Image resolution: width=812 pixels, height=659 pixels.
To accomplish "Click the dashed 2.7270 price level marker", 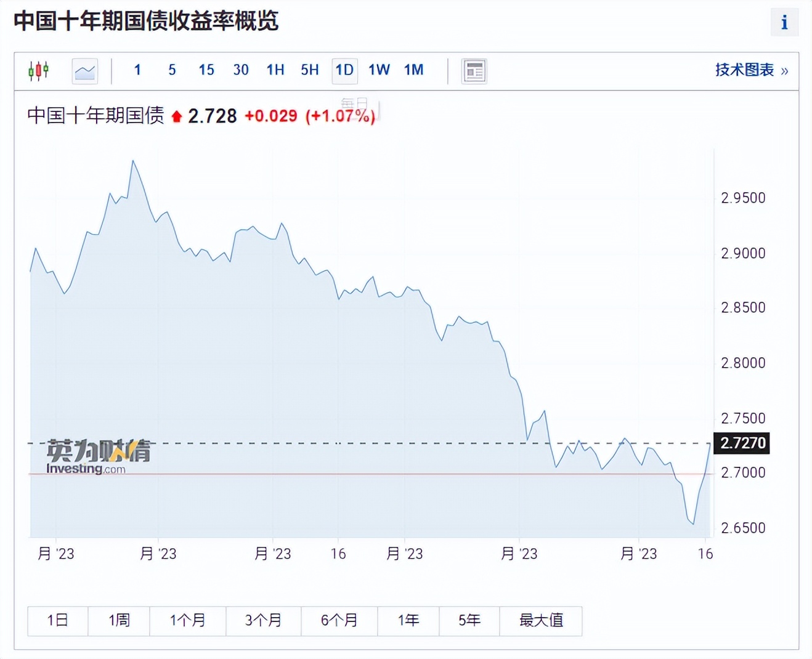I will tap(743, 443).
